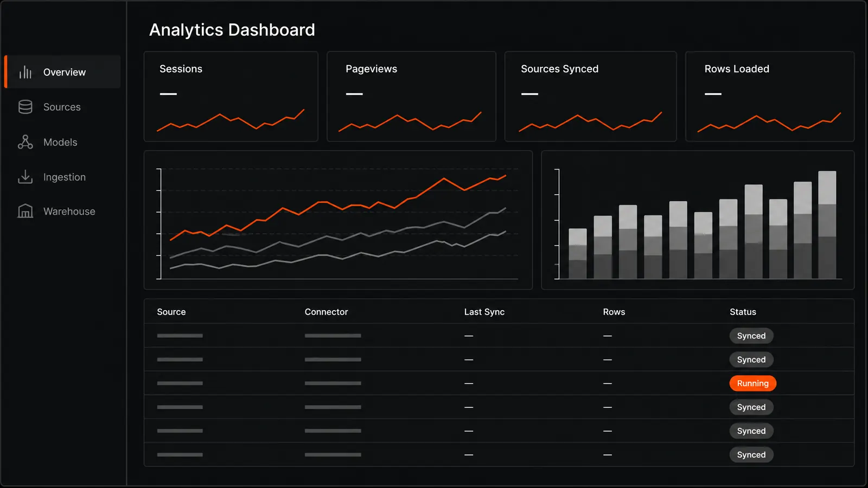The height and width of the screenshot is (488, 868).
Task: Click the tallest stacked bar in chart
Action: 827,225
